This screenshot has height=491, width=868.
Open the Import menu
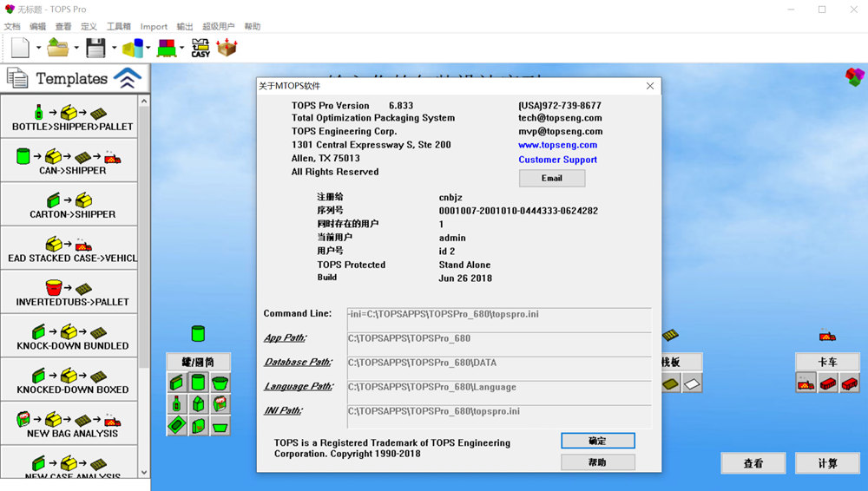click(x=154, y=26)
